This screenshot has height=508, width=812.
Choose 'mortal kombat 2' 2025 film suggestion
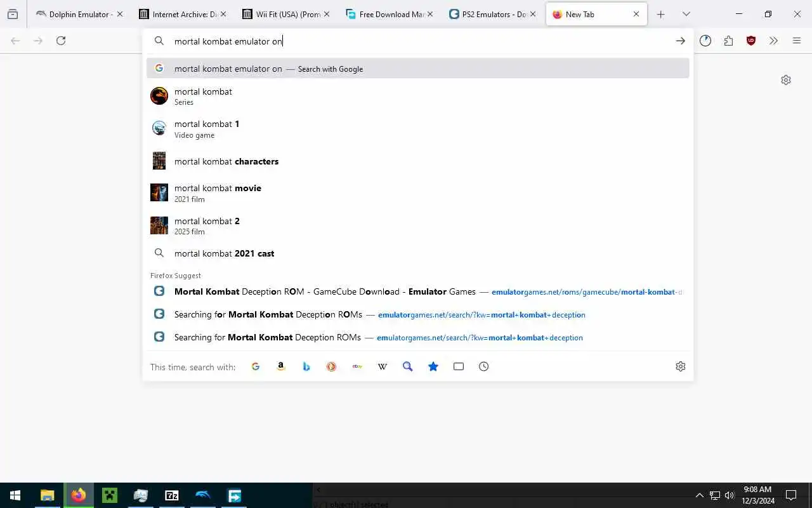tap(417, 225)
